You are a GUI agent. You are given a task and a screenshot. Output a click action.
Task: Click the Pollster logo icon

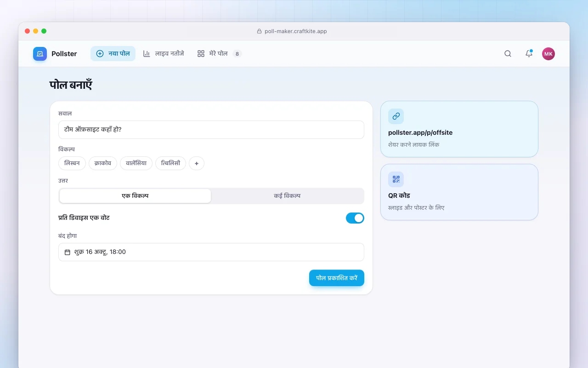click(40, 54)
